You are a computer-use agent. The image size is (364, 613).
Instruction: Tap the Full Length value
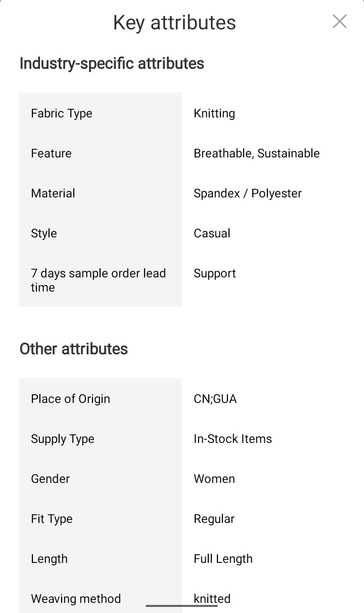pyautogui.click(x=223, y=559)
